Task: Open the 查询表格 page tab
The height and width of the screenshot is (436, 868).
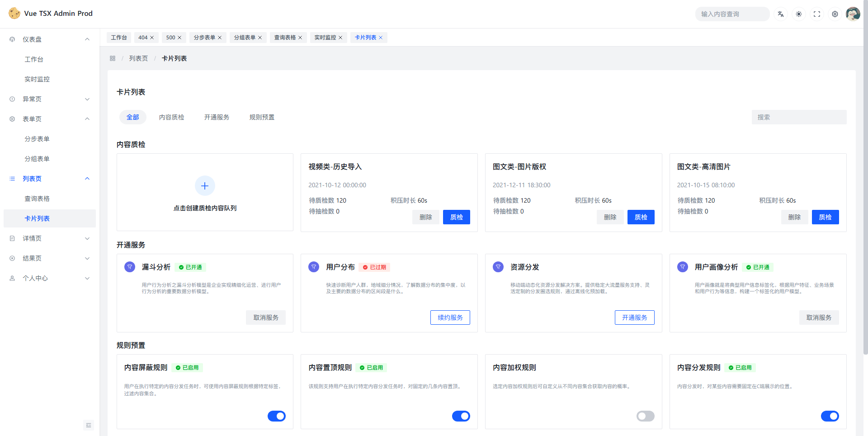Action: 285,38
